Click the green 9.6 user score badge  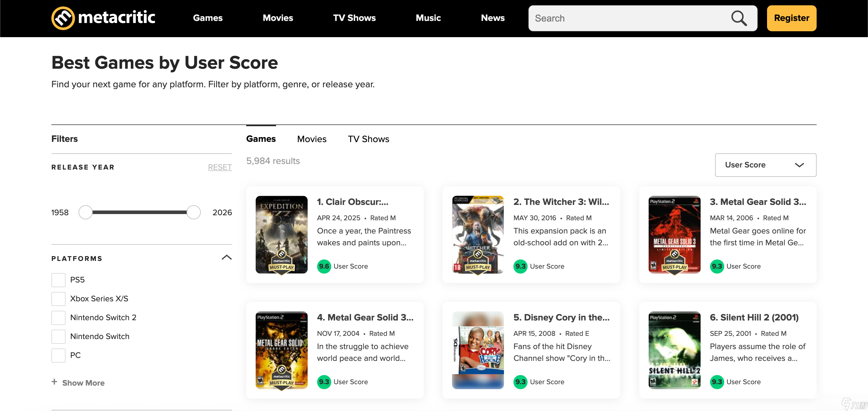(324, 266)
